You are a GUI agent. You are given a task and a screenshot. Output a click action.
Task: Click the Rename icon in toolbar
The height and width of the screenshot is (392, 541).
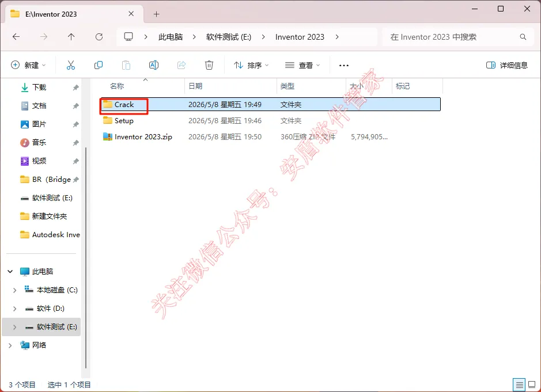click(154, 65)
